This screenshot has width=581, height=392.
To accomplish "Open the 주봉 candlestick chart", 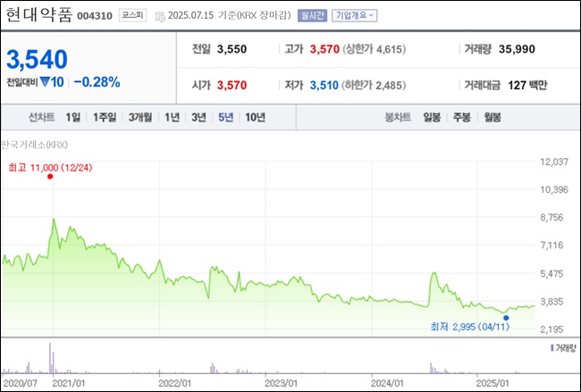I will point(462,117).
